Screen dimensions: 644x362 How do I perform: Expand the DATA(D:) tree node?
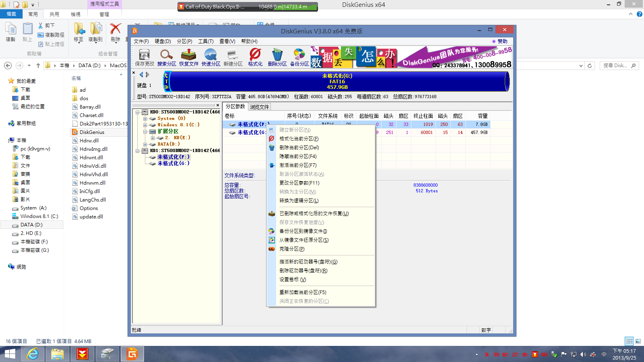pyautogui.click(x=145, y=144)
